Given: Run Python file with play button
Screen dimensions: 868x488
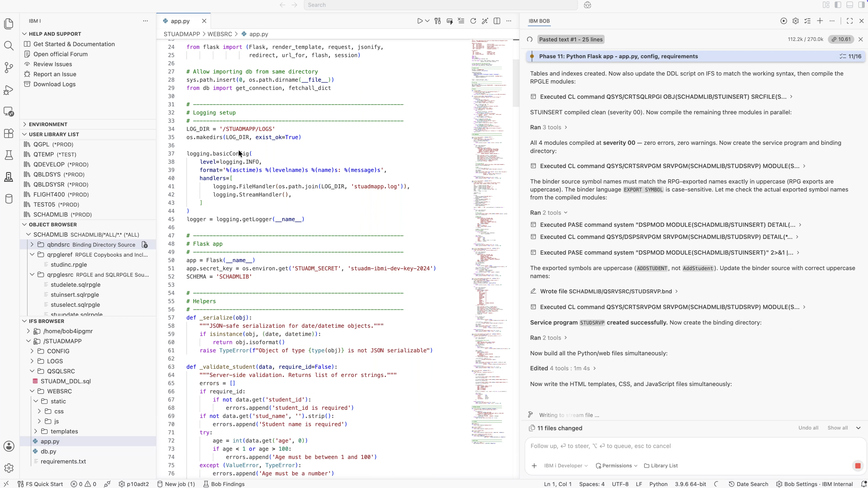Looking at the screenshot, I should point(420,21).
